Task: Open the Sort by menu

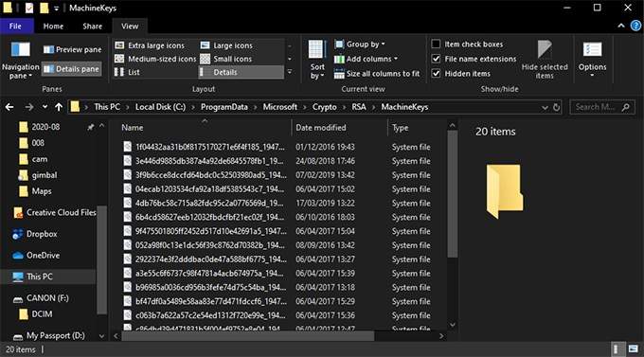Action: (316, 60)
